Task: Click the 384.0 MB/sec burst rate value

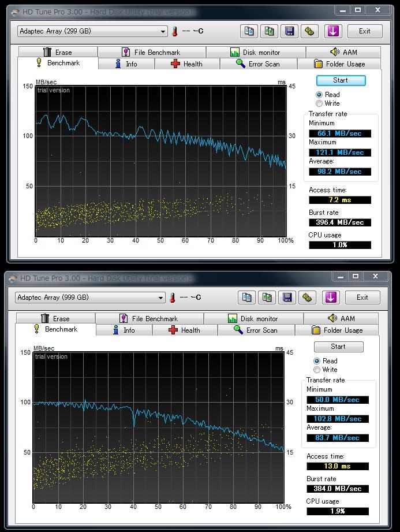Action: point(338,489)
